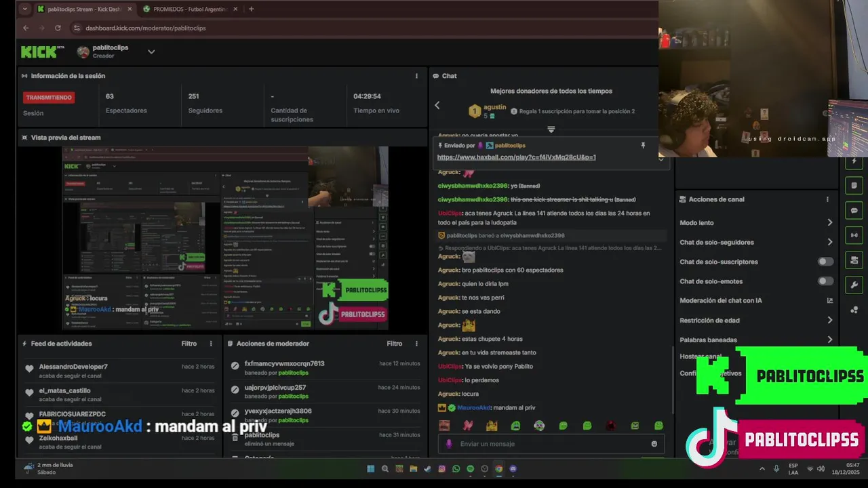Open site info icon in address bar
This screenshot has height=488, width=868.
(x=77, y=28)
